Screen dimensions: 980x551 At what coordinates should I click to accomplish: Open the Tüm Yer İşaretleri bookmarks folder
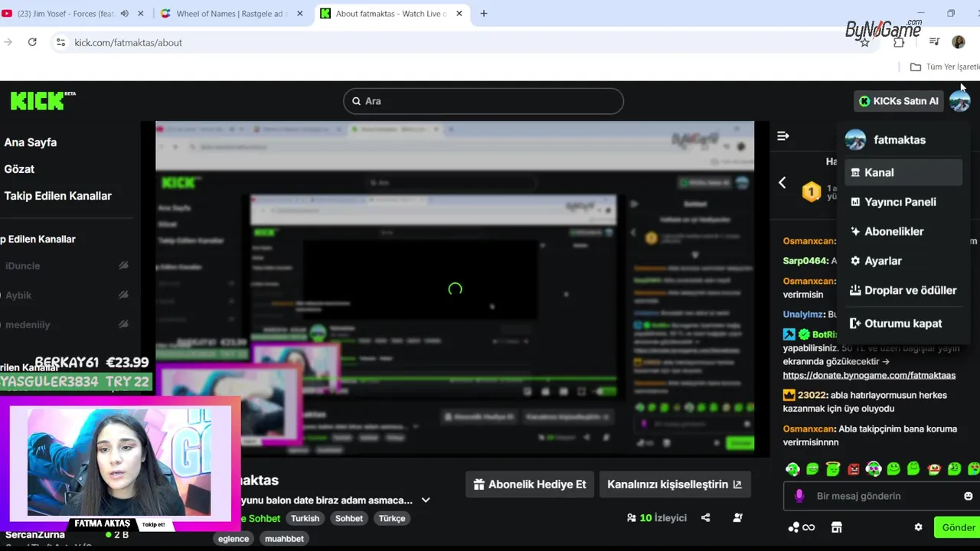(x=945, y=67)
